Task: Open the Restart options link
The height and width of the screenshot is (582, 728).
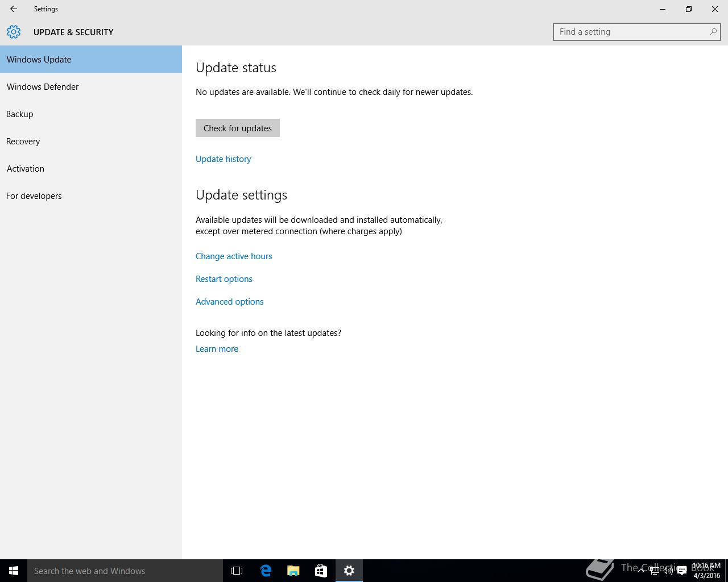Action: pos(224,279)
